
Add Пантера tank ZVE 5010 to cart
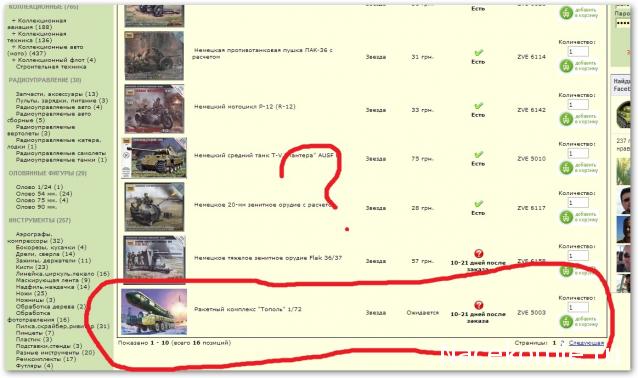coord(578,168)
